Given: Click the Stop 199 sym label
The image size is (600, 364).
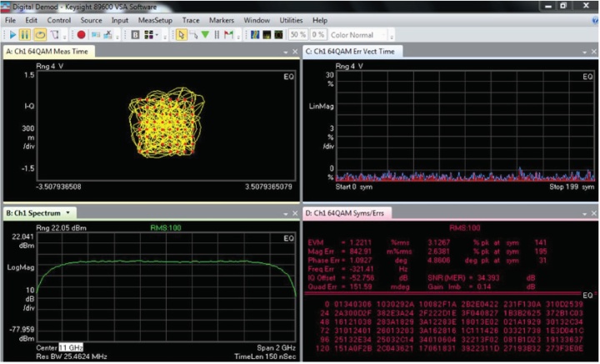Looking at the screenshot, I should click(x=572, y=187).
